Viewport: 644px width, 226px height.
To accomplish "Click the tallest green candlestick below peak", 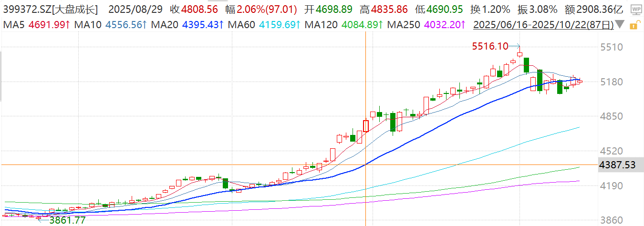I will (540, 80).
